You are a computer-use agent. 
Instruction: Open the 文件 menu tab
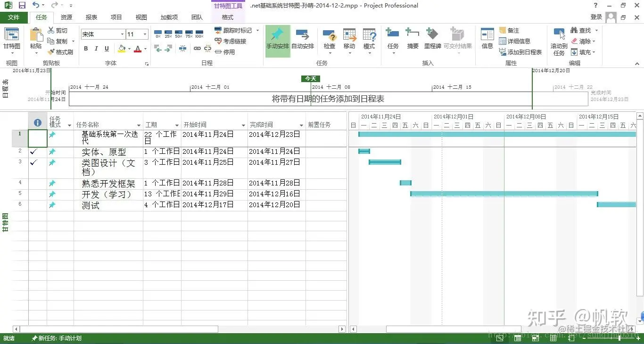[14, 17]
